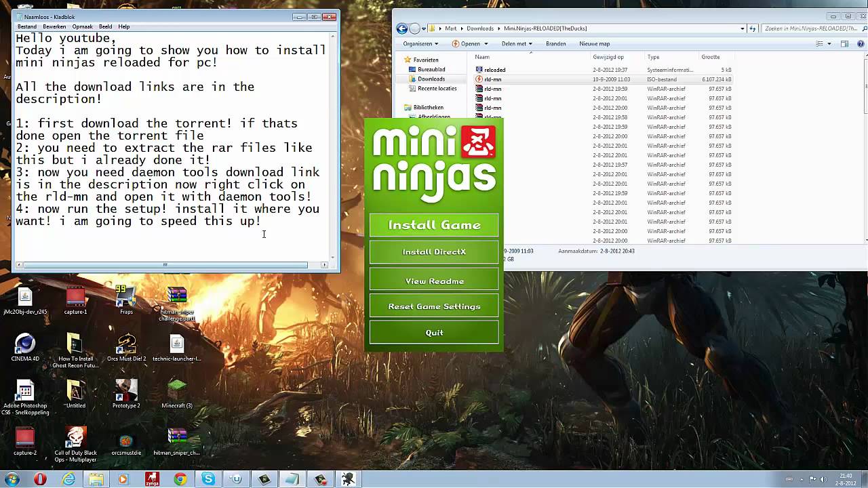Open the Beeld menu in Kladblok
The width and height of the screenshot is (868, 488).
[x=106, y=26]
